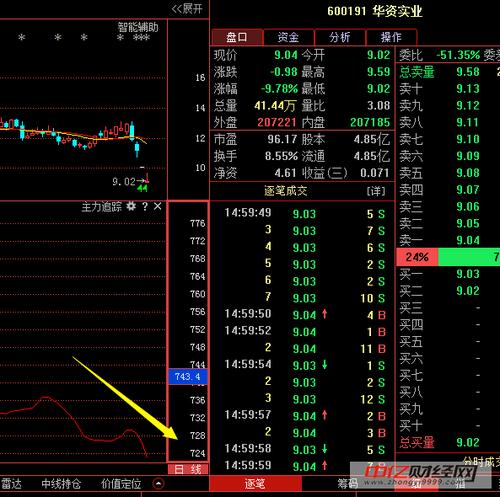Switch to the 资金 tab

[288, 37]
